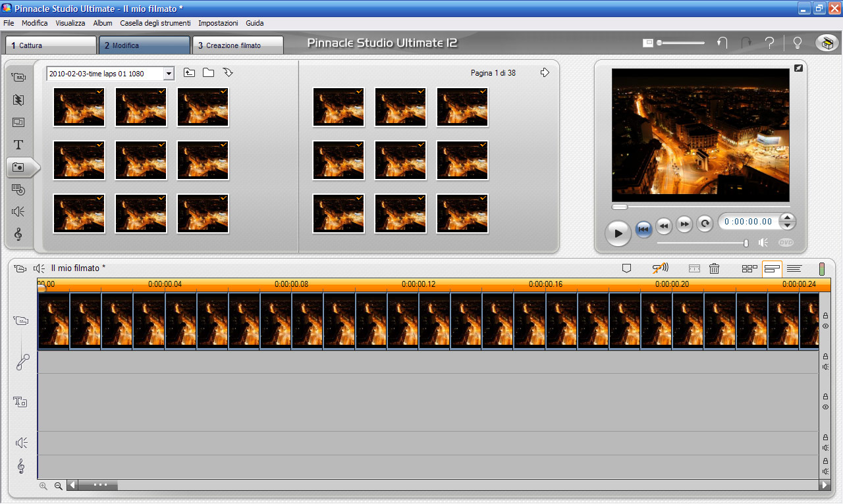
Task: Mute the sound effects track
Action: pyautogui.click(x=825, y=447)
